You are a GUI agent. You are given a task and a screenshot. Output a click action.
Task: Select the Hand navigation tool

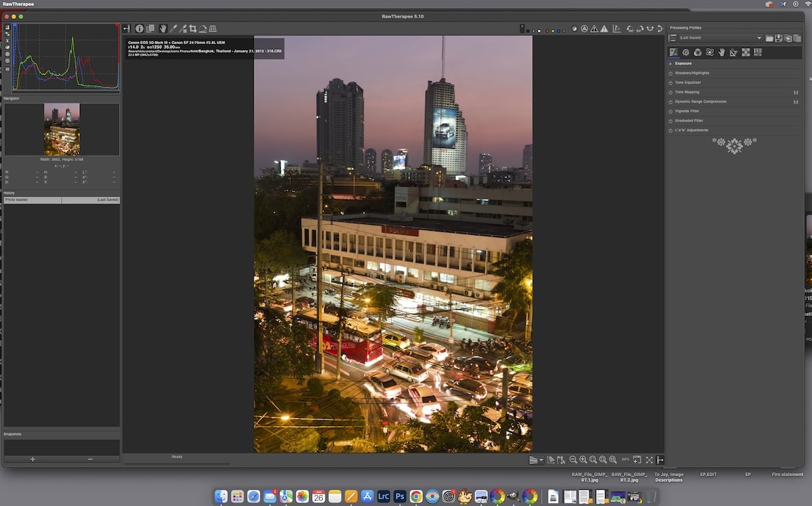(x=163, y=28)
